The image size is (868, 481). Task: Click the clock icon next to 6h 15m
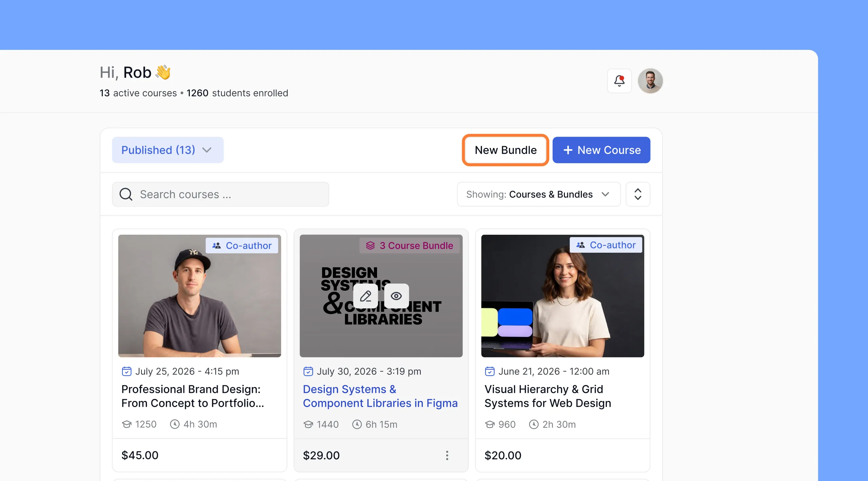coord(357,424)
